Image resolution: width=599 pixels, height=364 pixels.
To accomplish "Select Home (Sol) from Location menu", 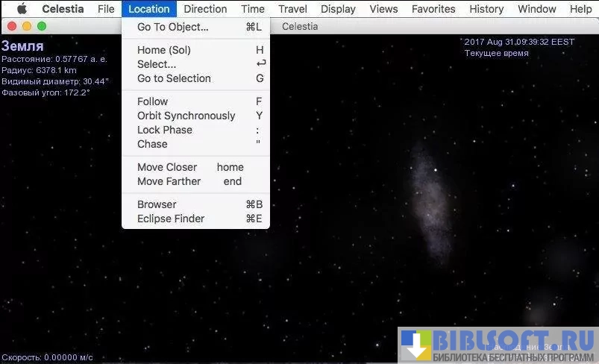I will click(164, 50).
